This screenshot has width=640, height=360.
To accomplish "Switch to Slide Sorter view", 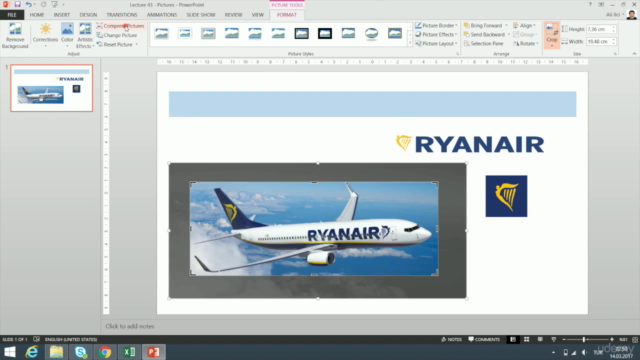I will point(527,339).
